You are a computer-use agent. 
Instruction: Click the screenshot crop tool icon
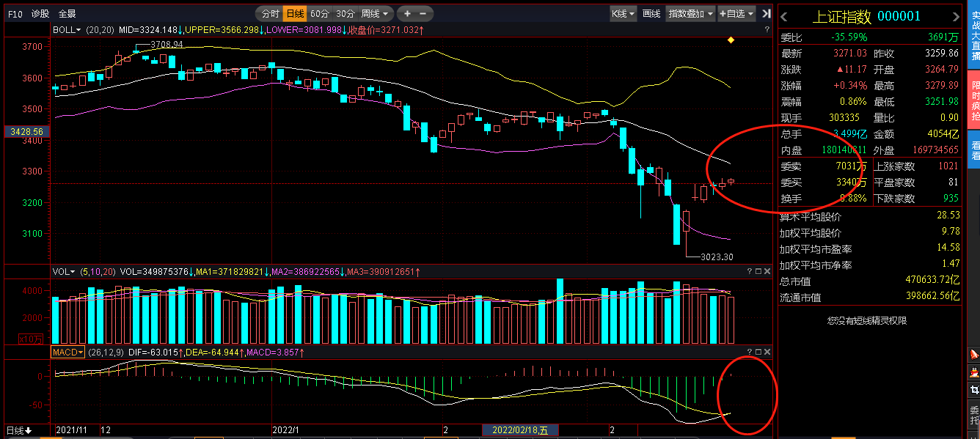(x=973, y=390)
